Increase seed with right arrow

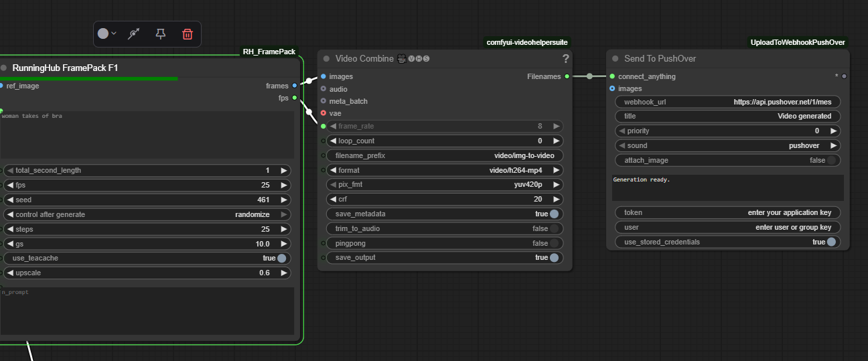[284, 200]
